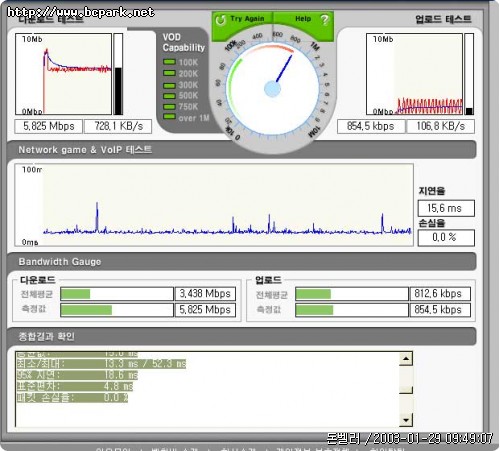Viewport: 500px width, 451px height.
Task: Click the results box scroll up arrow
Action: point(406,359)
